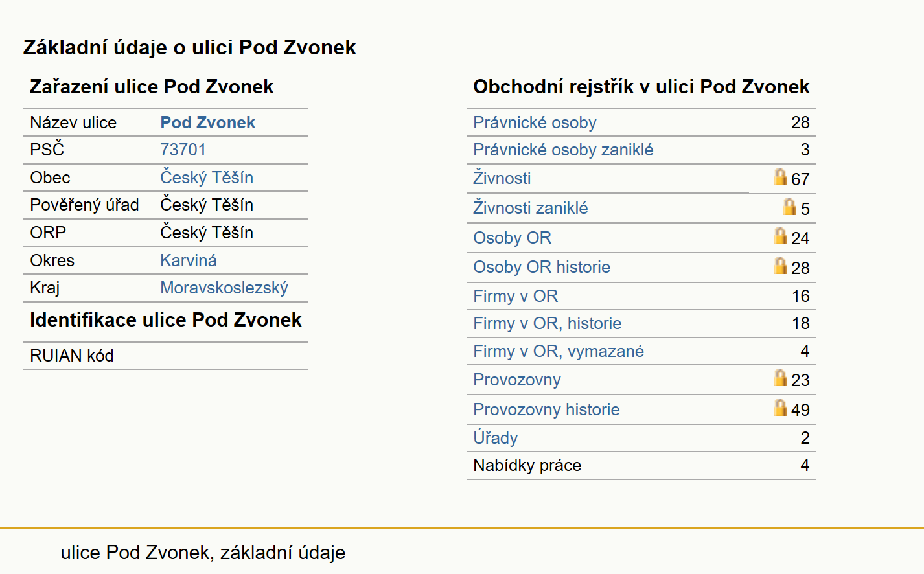The height and width of the screenshot is (574, 924).
Task: Open the Živnosti link
Action: [x=502, y=178]
